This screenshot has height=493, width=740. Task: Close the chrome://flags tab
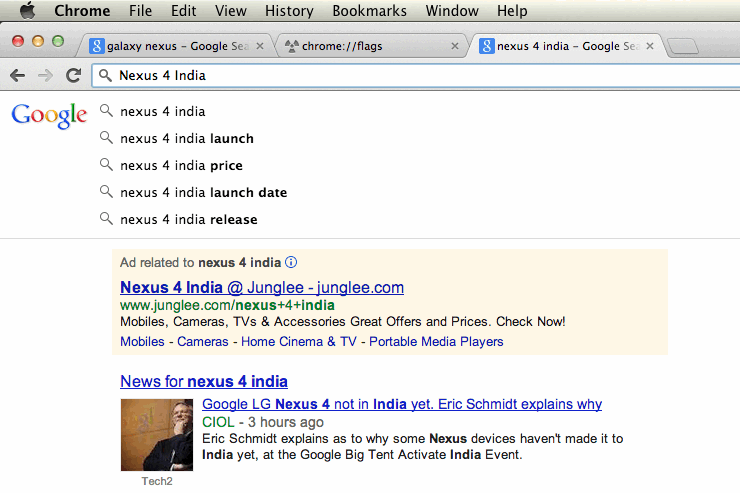[455, 46]
